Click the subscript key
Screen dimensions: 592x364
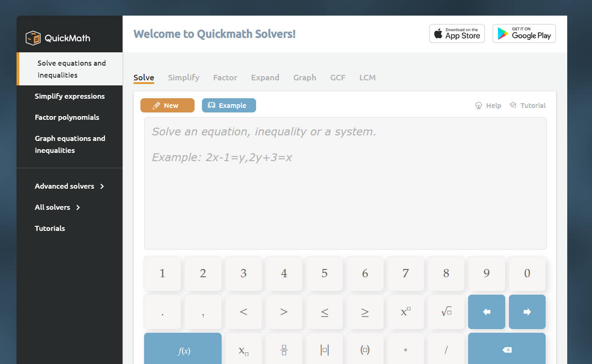243,349
